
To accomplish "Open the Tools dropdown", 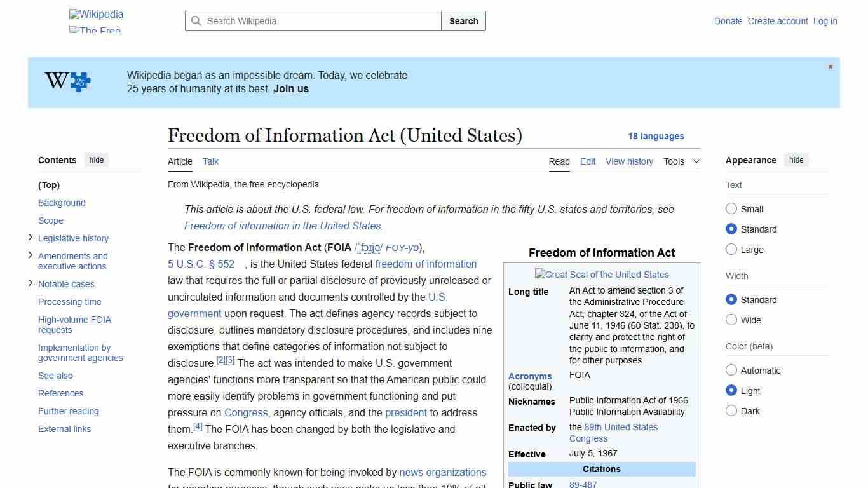I will (681, 161).
